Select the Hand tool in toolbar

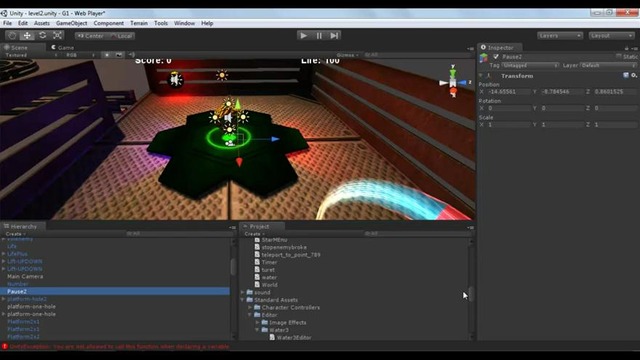12,36
